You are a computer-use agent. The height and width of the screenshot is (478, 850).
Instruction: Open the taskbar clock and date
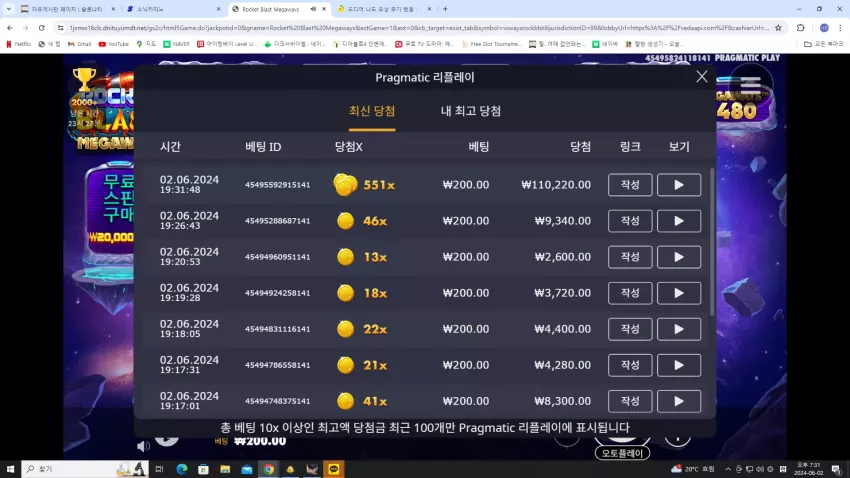coord(808,469)
